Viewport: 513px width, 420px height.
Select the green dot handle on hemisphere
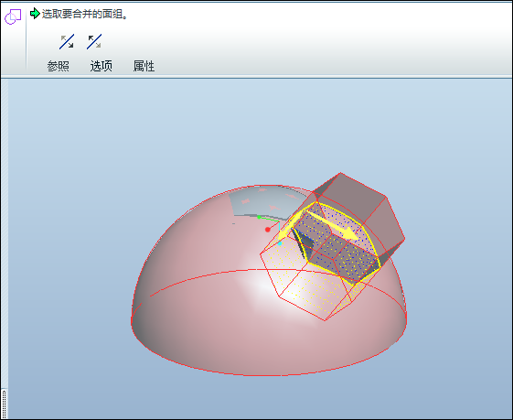click(x=259, y=217)
